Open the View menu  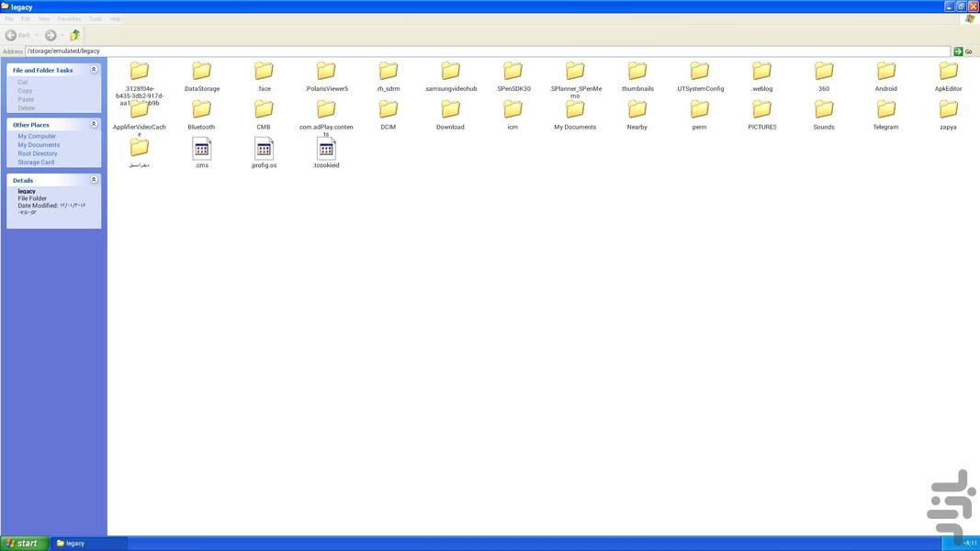pos(44,18)
